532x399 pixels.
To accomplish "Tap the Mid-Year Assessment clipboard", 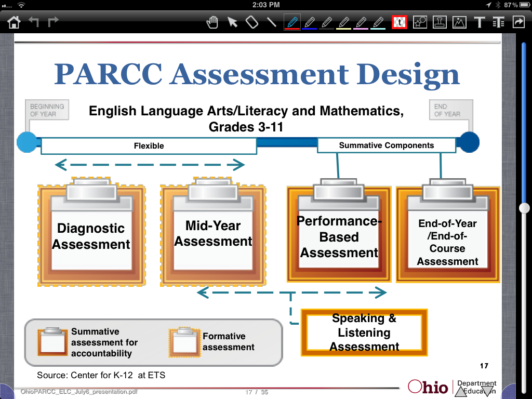I will pyautogui.click(x=213, y=231).
